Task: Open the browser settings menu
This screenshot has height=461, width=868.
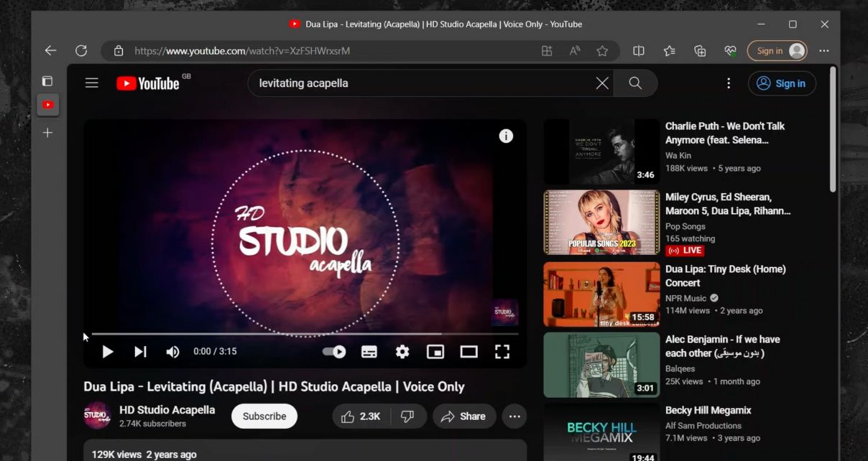Action: click(823, 50)
